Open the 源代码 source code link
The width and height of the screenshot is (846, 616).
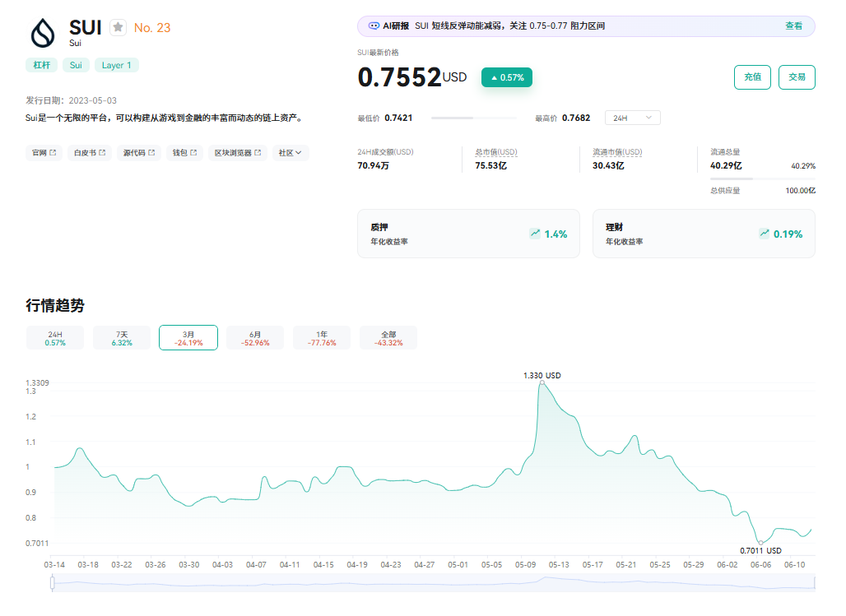point(138,153)
